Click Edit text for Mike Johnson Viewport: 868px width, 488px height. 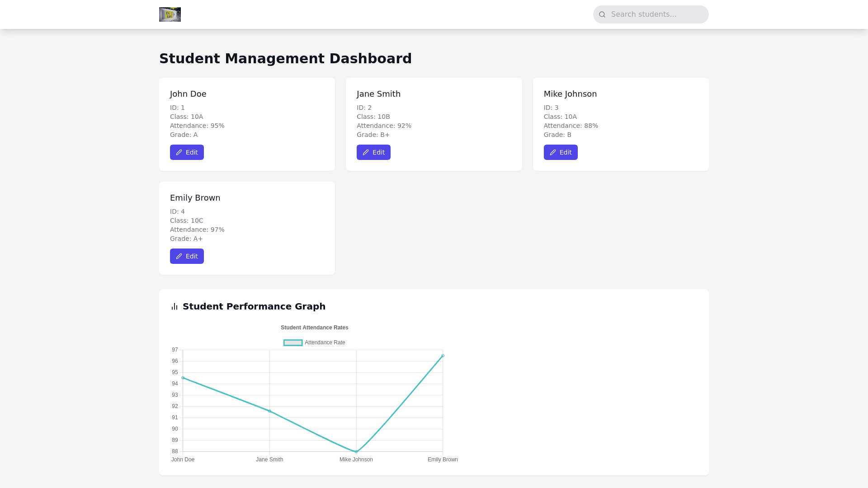(566, 153)
